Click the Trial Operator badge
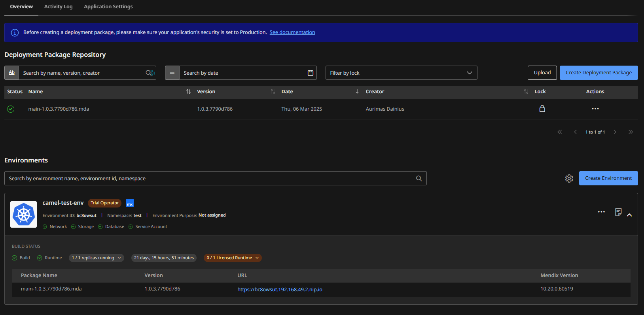This screenshot has height=315, width=644. point(104,203)
